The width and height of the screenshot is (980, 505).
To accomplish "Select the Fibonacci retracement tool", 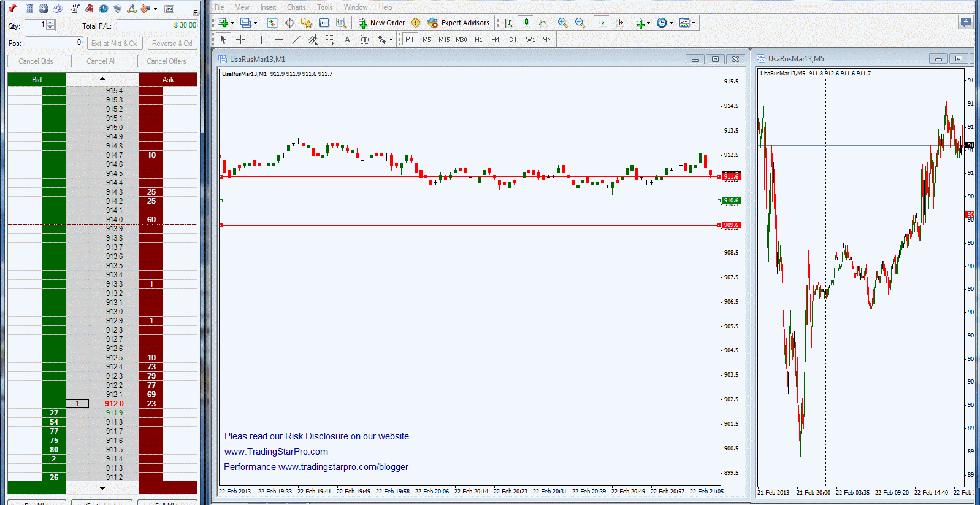I will pyautogui.click(x=330, y=39).
